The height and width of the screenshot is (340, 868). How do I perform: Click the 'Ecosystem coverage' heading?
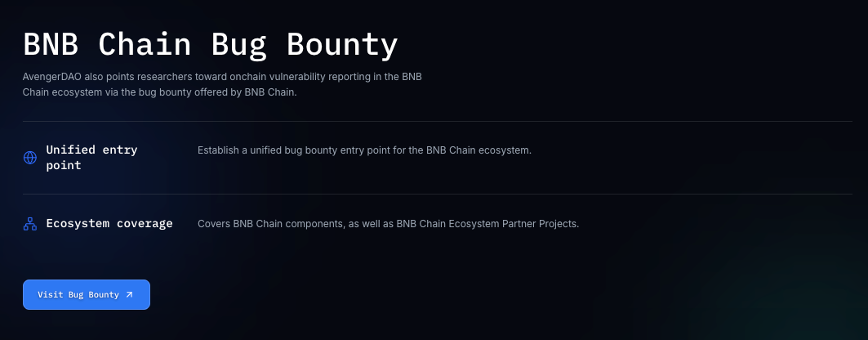(x=109, y=224)
